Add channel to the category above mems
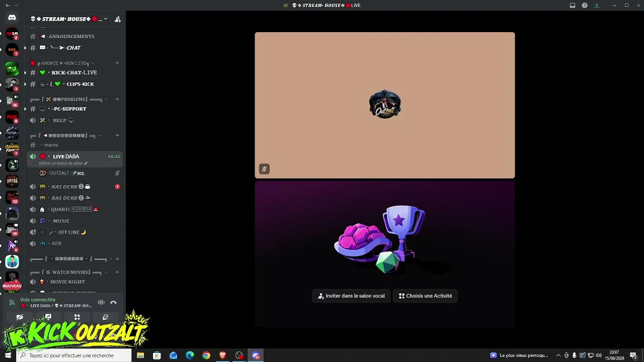 [117, 135]
